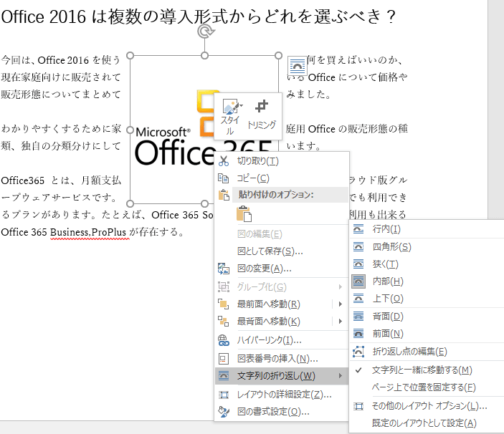The height and width of the screenshot is (434, 504).
Task: Click the layout details (レイアウトの詳細設定) icon
Action: point(224,395)
